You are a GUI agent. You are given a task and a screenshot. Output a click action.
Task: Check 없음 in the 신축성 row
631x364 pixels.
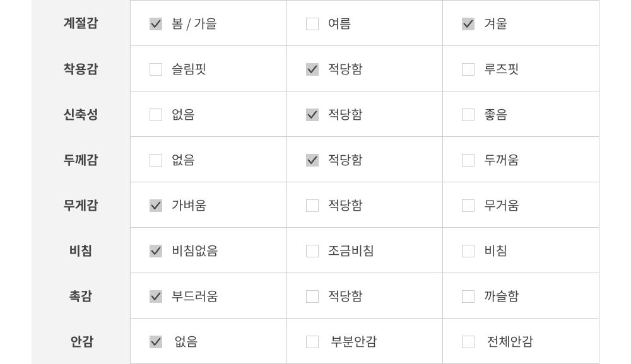[156, 115]
